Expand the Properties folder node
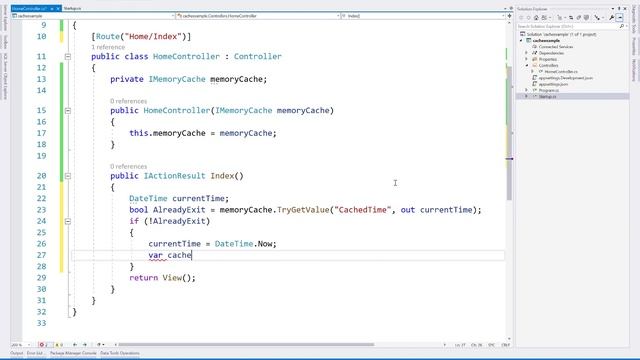Viewport: 640px width, 360px height. coord(527,59)
